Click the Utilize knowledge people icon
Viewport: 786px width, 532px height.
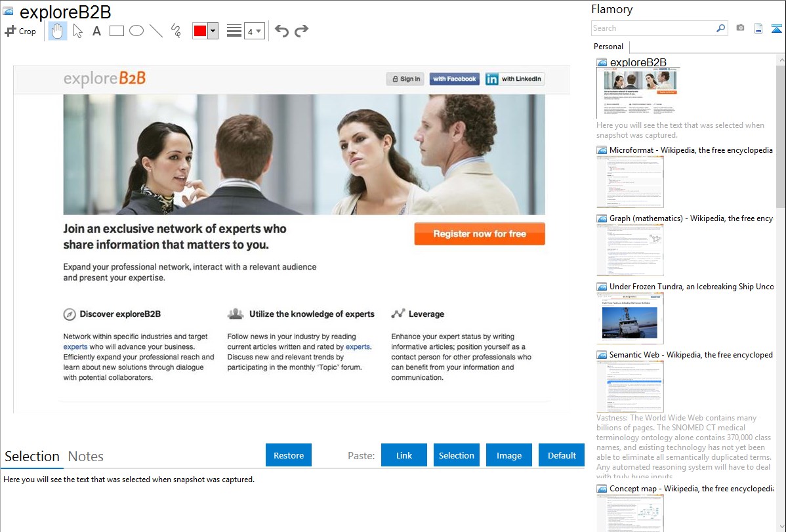[235, 314]
